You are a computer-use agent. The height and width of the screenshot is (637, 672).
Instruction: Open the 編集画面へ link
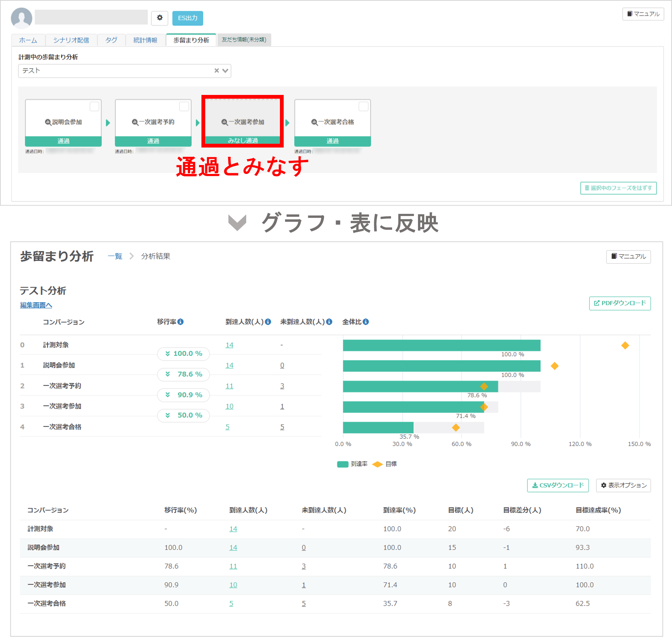(36, 305)
